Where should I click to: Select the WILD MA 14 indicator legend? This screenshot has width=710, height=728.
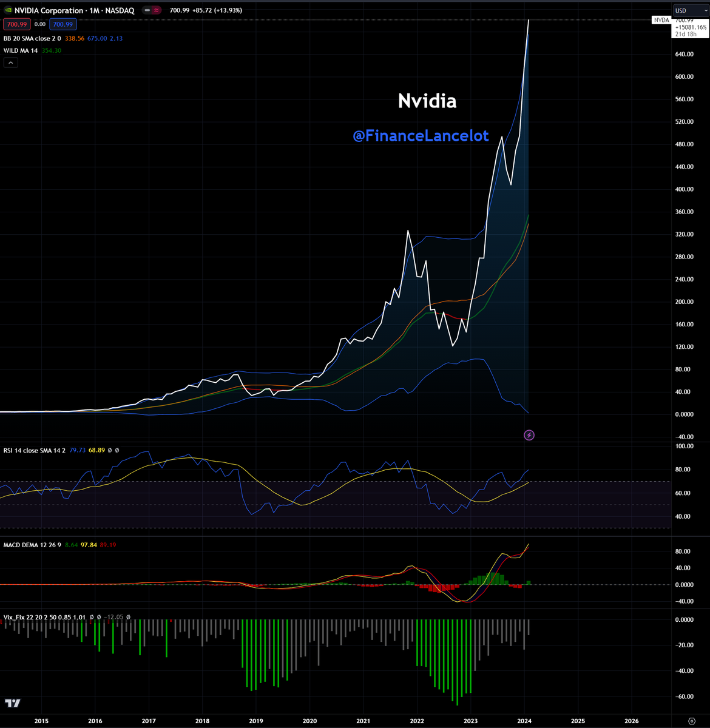click(21, 50)
